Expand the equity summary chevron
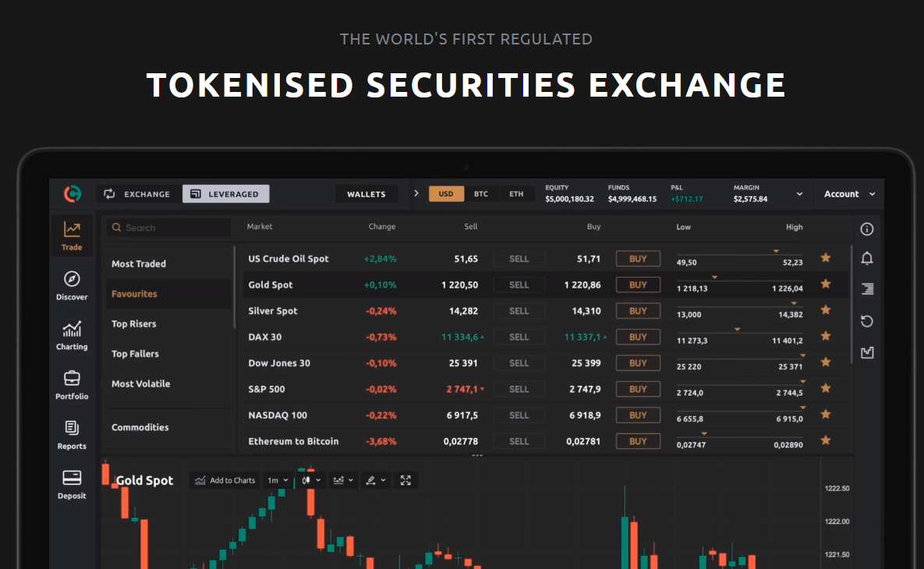Screen dimensions: 924x569 click(799, 194)
